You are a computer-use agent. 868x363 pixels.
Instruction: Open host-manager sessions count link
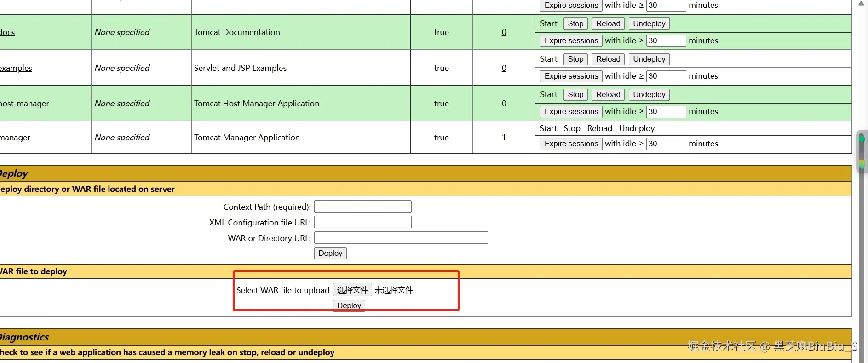pyautogui.click(x=504, y=104)
